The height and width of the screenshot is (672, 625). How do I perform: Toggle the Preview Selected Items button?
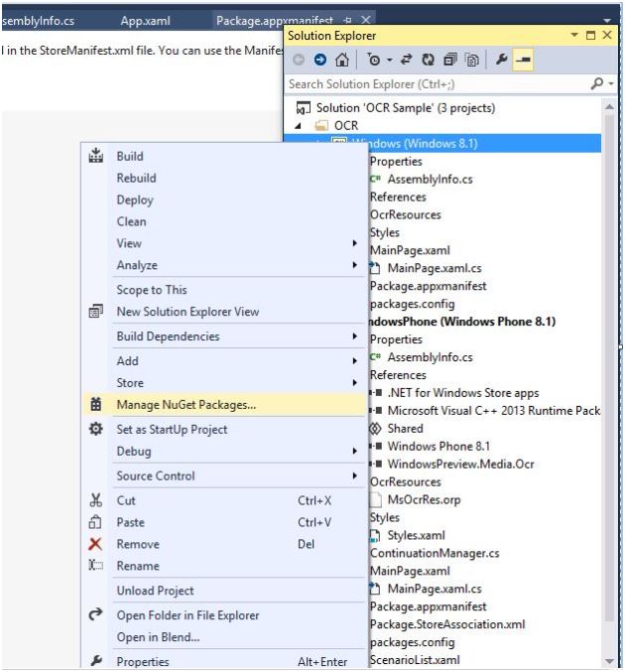523,60
